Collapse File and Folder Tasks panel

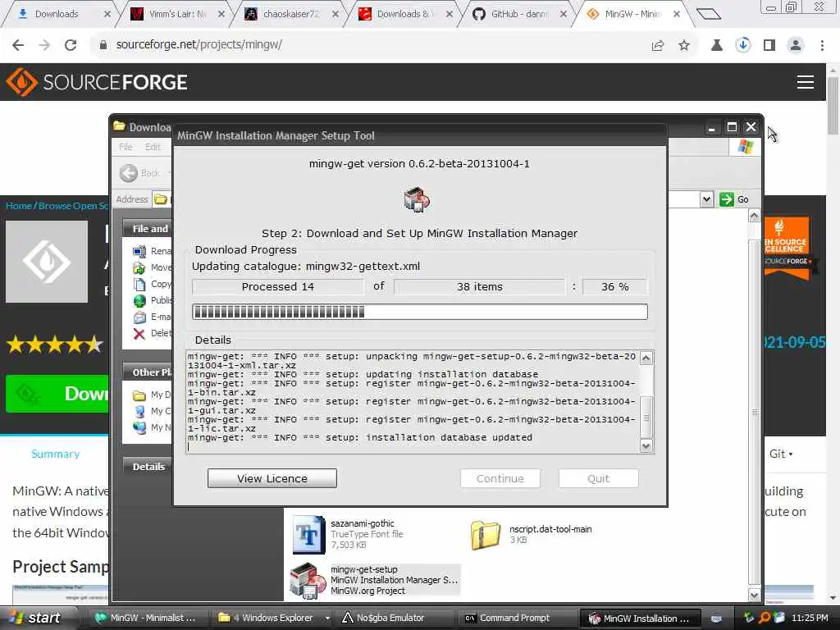pyautogui.click(x=148, y=229)
